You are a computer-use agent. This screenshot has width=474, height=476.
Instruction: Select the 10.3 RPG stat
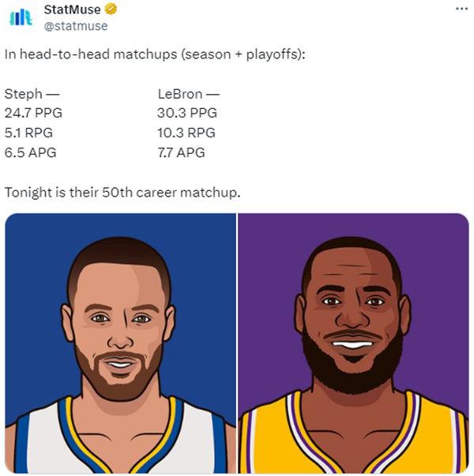(x=186, y=133)
